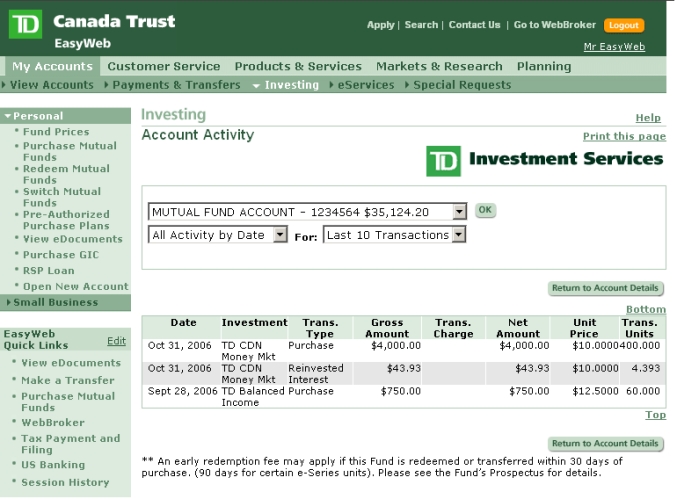Jump to Bottom link above table
The image size is (677, 499).
pos(646,310)
